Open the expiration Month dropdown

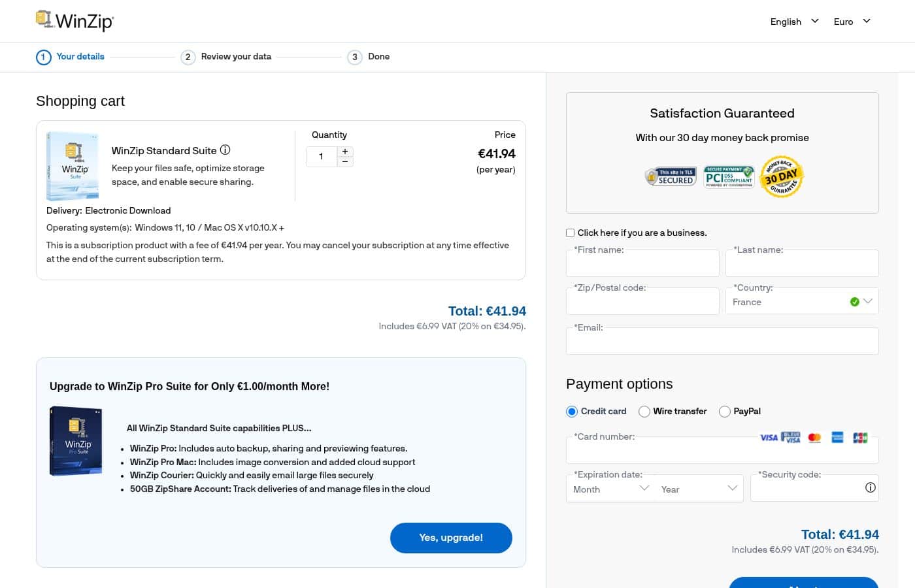click(610, 489)
